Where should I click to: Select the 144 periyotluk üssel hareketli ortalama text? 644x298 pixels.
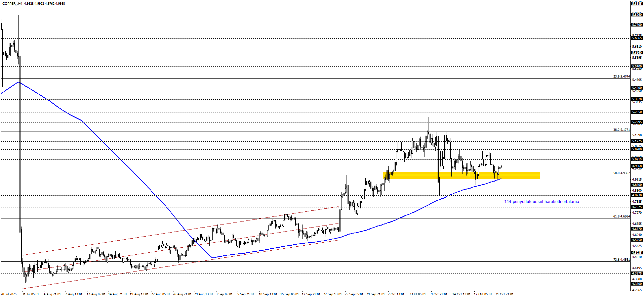541,202
